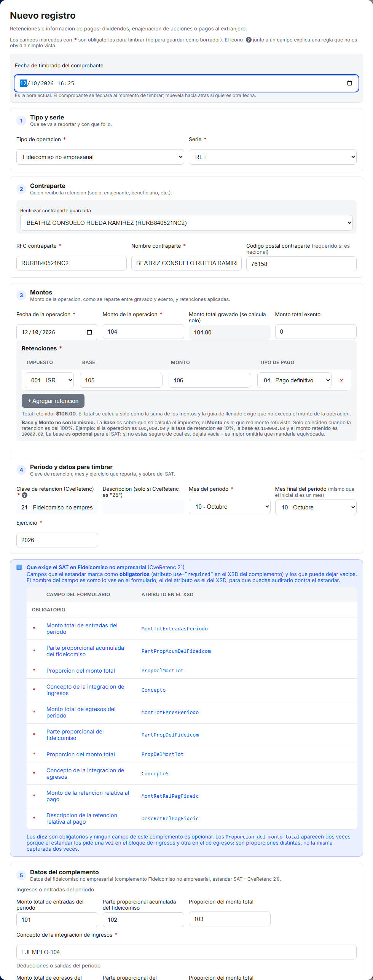Click the info icon in the SAT requirements box
The height and width of the screenshot is (980, 373).
[x=19, y=567]
